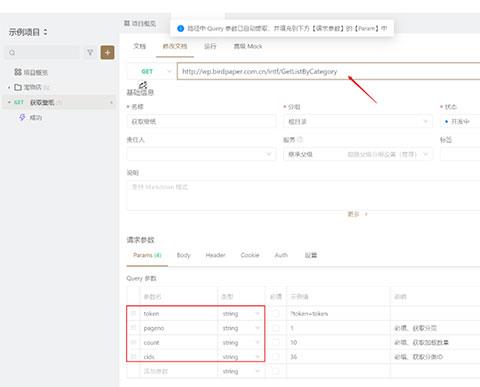Image resolution: width=480 pixels, height=387 pixels.
Task: Click the sidebar search magnifier icon
Action: [x=12, y=53]
